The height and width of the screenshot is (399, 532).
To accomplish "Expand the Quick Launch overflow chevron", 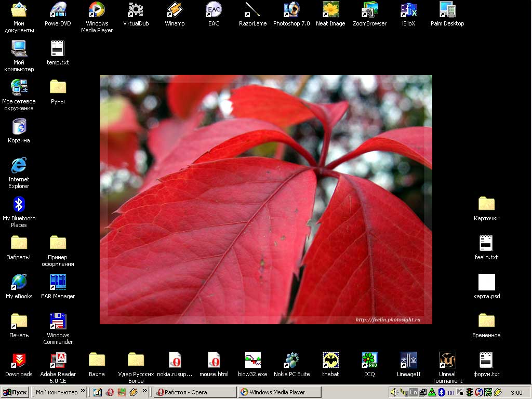I will pyautogui.click(x=145, y=392).
